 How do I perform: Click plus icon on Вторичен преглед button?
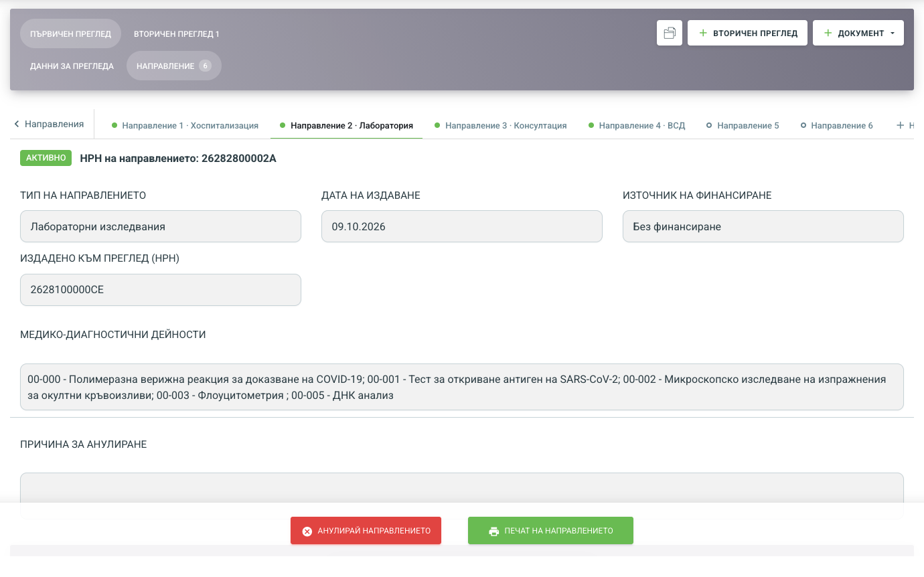[x=703, y=33]
